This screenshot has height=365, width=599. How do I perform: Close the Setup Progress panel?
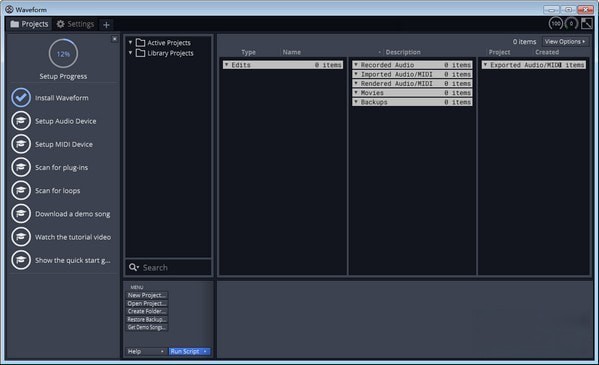tap(114, 39)
